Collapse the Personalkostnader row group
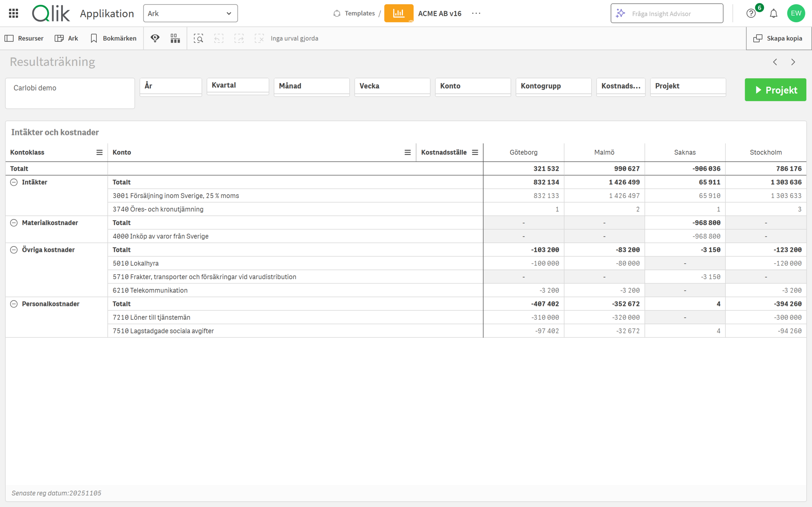812x507 pixels. click(14, 304)
